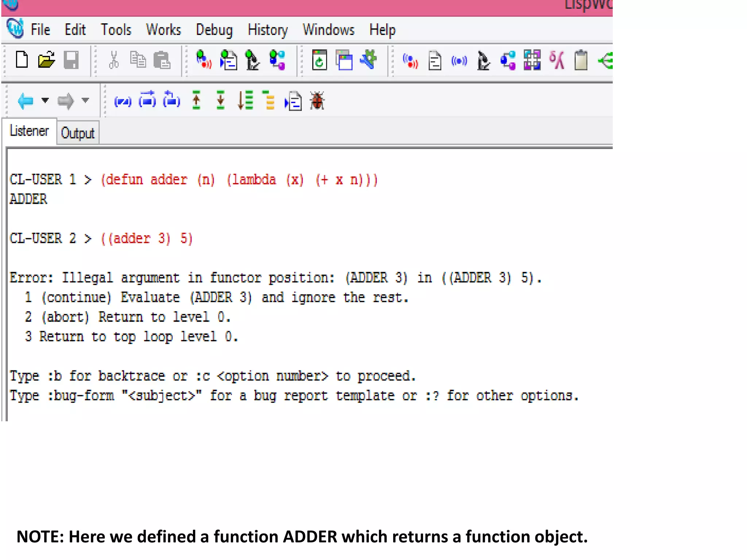Click the ((adder 3) 5) input line

147,238
